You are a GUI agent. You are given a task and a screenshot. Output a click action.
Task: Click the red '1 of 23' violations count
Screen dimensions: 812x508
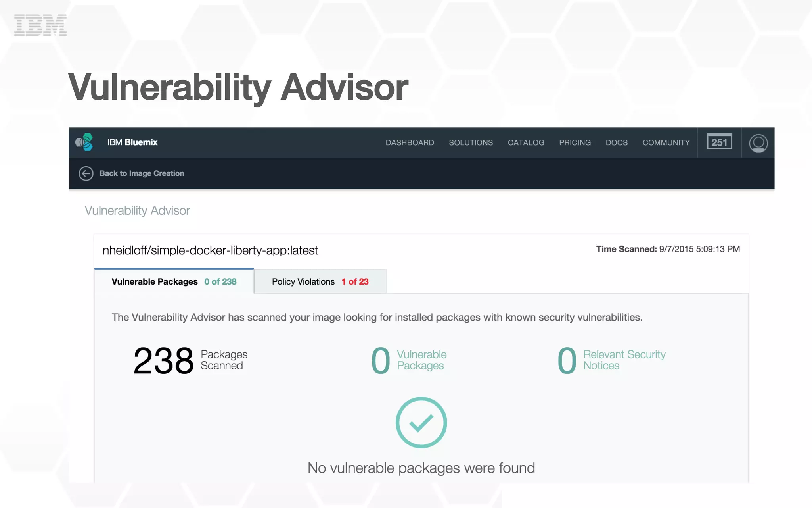[355, 281]
